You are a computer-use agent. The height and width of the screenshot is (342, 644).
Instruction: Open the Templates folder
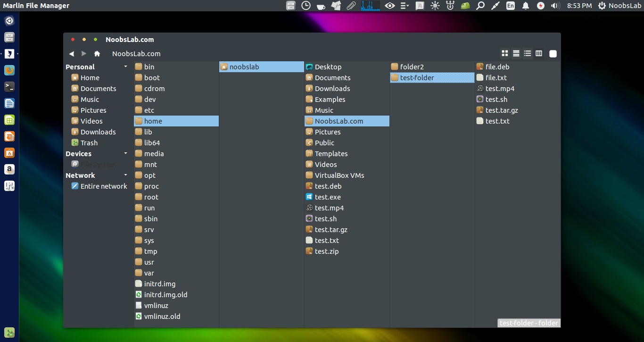[347, 154]
